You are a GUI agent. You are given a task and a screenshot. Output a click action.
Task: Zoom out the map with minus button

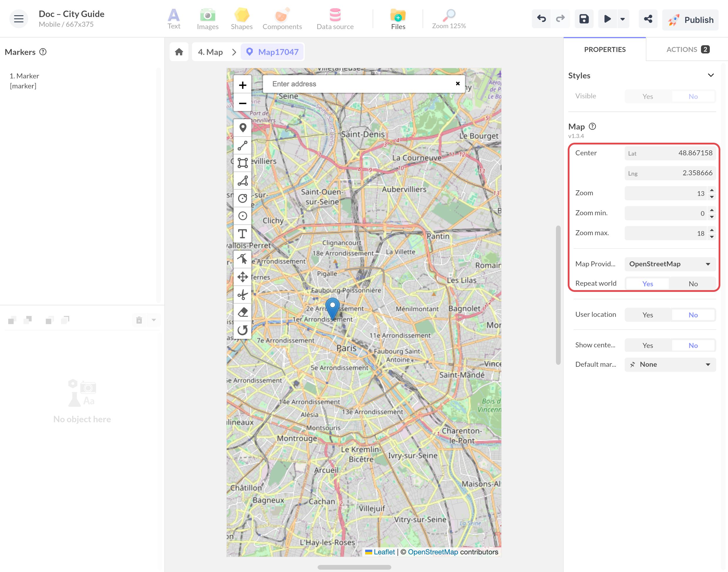[x=242, y=103]
